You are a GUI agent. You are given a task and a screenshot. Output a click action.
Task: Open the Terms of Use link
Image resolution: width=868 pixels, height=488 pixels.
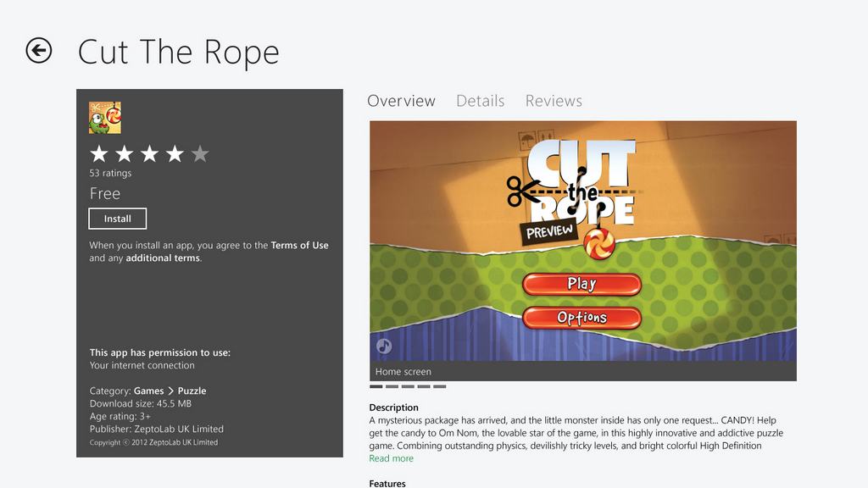(299, 245)
